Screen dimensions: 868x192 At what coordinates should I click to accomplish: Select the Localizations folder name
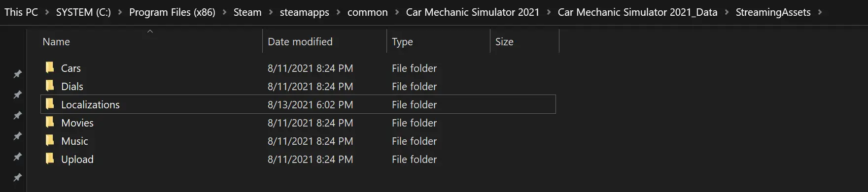(x=90, y=104)
